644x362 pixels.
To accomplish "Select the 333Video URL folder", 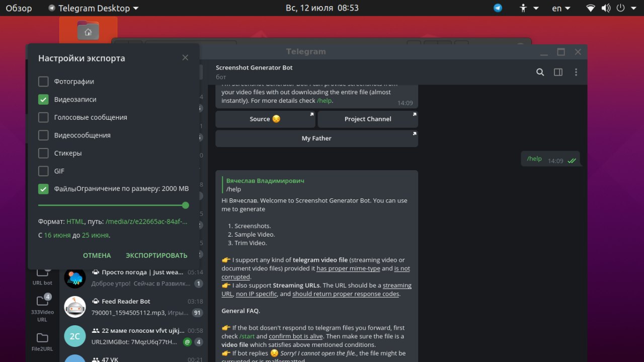I will (42, 308).
